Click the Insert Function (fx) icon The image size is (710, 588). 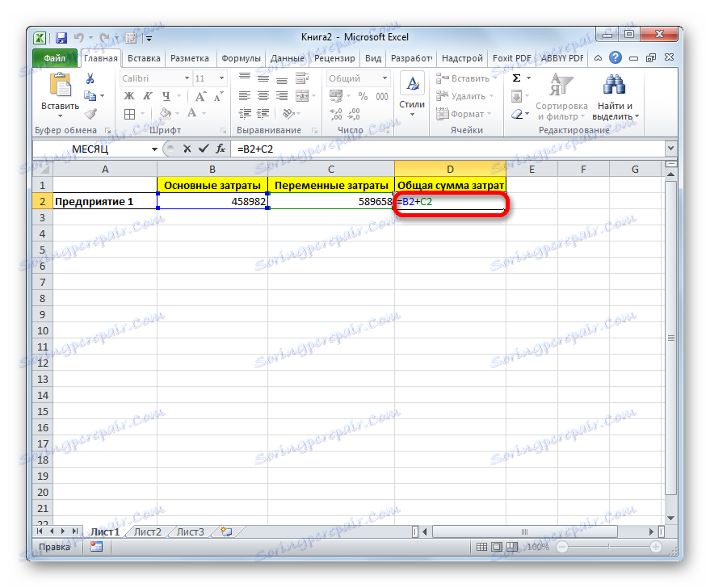click(221, 149)
